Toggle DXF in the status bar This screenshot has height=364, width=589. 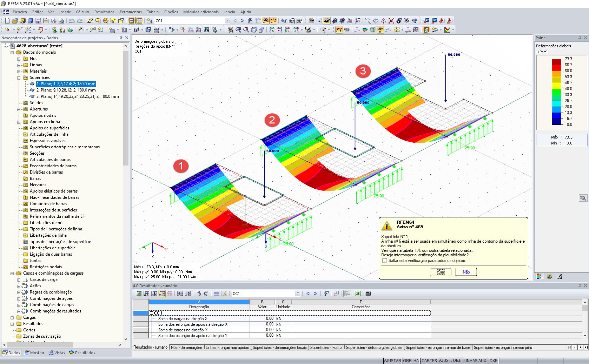tap(494, 361)
